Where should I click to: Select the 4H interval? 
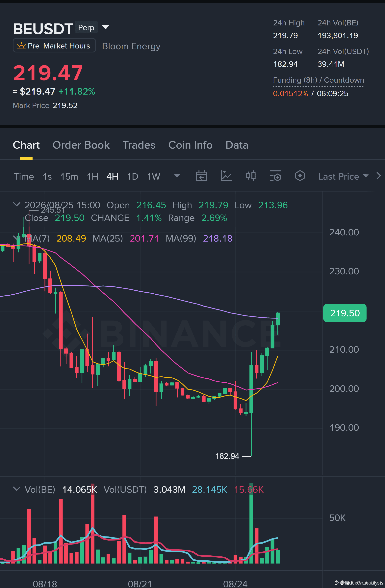click(x=112, y=176)
